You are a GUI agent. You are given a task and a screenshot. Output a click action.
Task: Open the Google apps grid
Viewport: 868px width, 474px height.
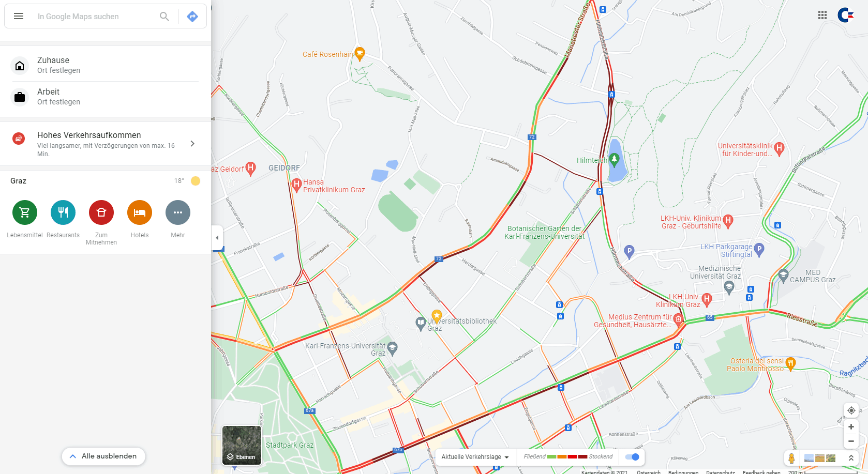822,15
